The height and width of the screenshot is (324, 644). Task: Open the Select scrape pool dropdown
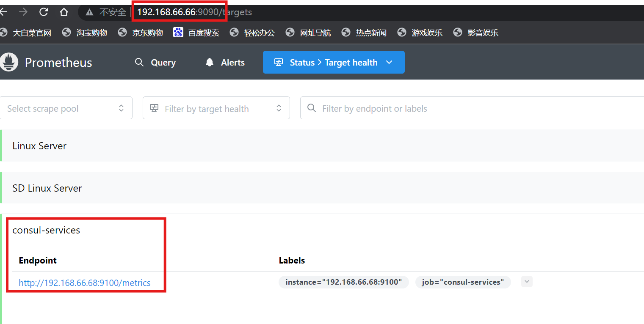(x=66, y=108)
